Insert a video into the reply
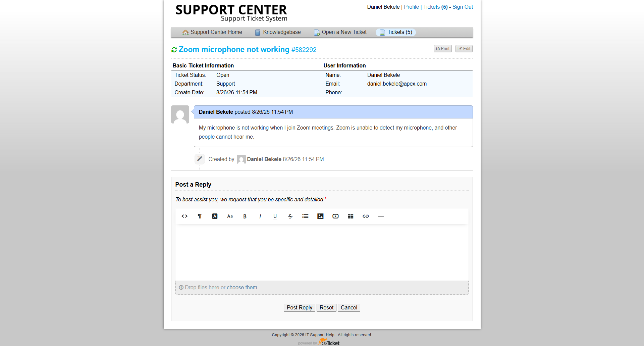The height and width of the screenshot is (346, 644). click(335, 216)
